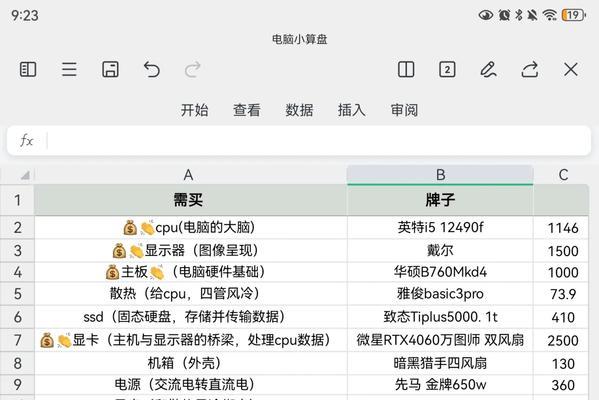The height and width of the screenshot is (400, 599).
Task: Select column C header
Action: (x=562, y=175)
